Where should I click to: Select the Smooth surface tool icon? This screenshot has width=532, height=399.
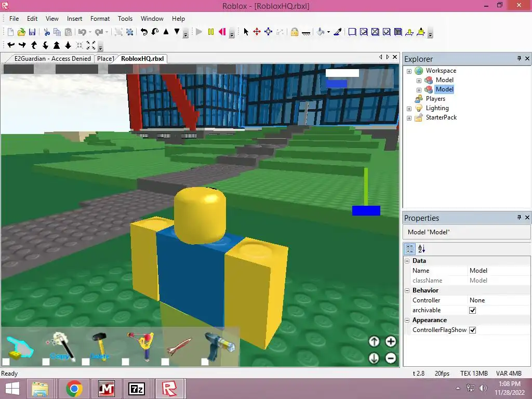click(x=352, y=32)
